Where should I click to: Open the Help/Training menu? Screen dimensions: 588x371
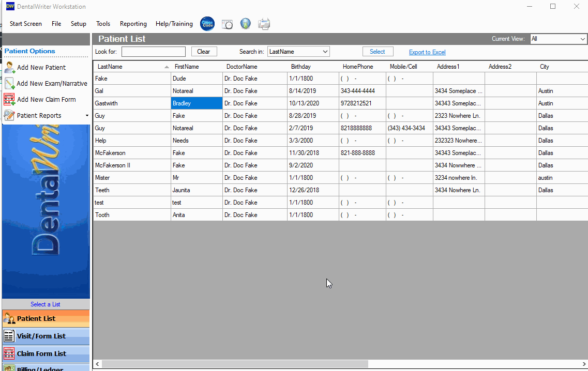pyautogui.click(x=174, y=24)
